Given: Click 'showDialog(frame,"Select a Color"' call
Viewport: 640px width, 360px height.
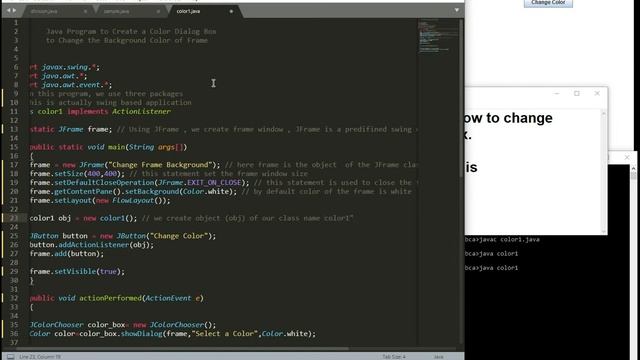Looking at the screenshot, I should pyautogui.click(x=189, y=334).
